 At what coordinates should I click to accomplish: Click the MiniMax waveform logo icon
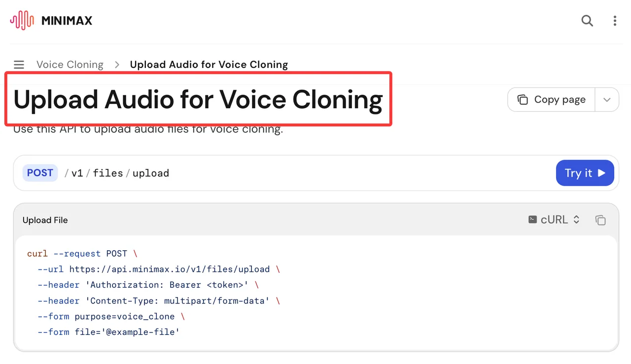click(x=22, y=21)
